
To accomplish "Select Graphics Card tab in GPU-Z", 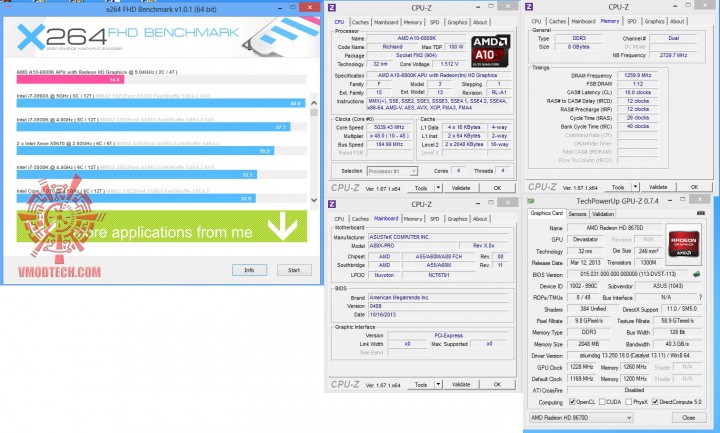I will (546, 213).
